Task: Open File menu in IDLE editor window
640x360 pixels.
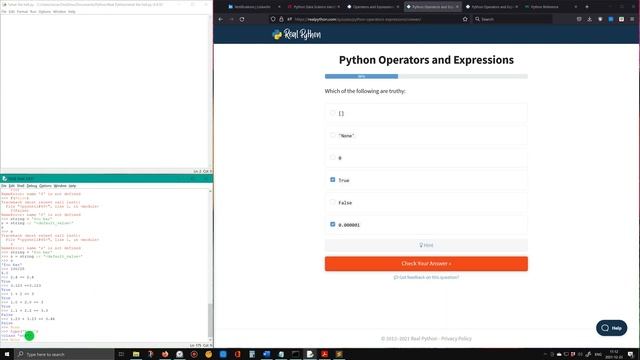Action: [x=4, y=12]
